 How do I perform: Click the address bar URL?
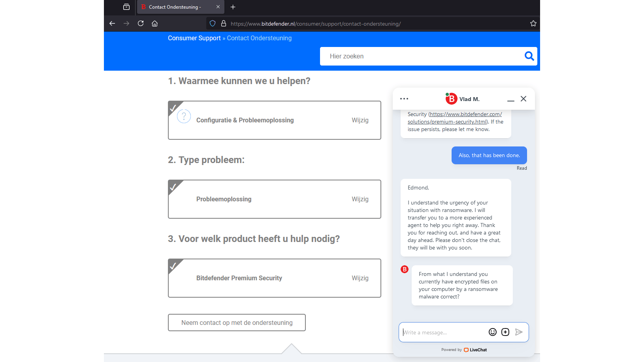point(316,24)
